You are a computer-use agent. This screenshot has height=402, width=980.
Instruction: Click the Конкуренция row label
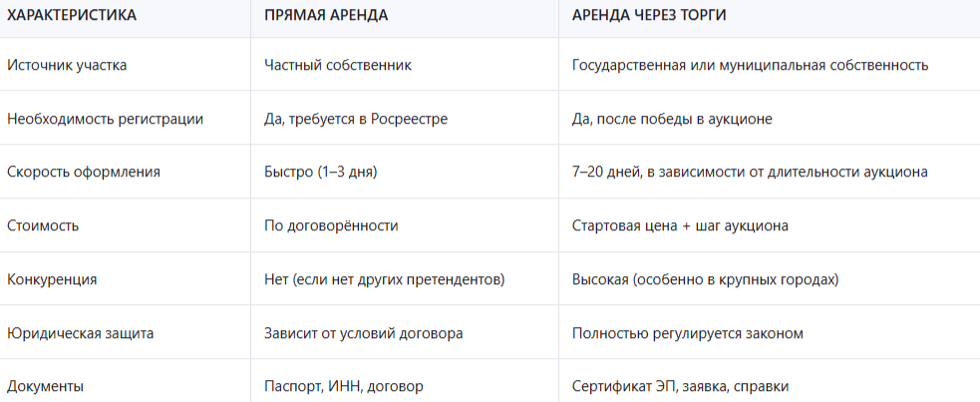52,279
